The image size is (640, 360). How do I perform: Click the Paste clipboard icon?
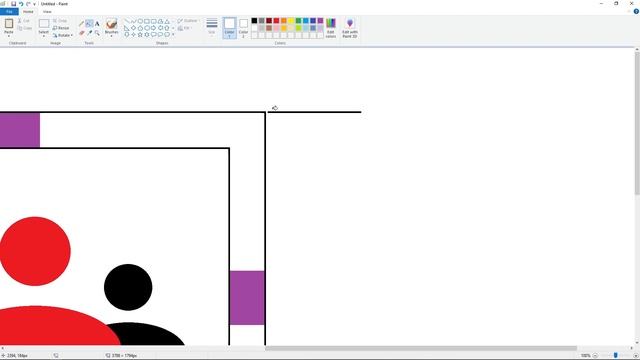(x=9, y=24)
